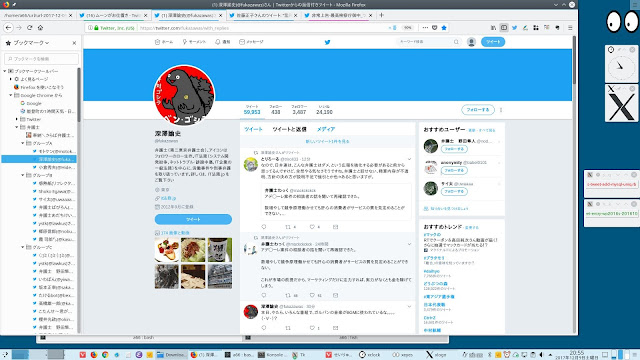640x360 pixels.
Task: Open the first tweet's chevron dropdown
Action: click(409, 159)
